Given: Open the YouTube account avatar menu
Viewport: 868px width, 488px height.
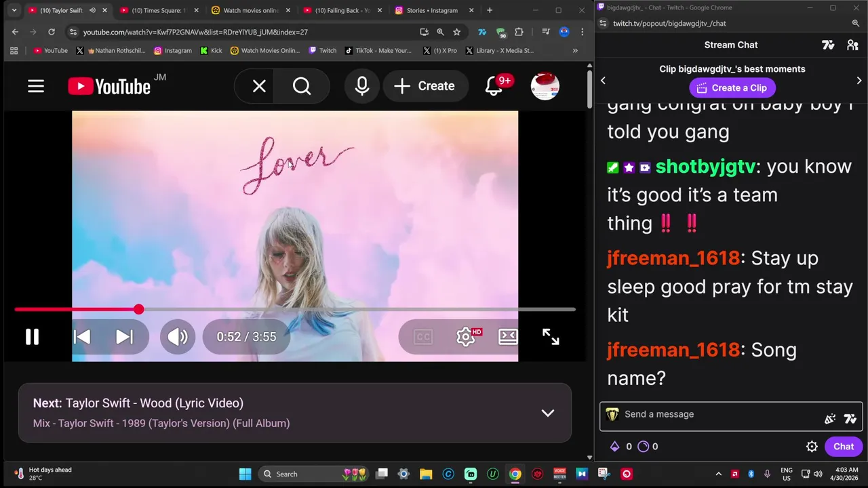Looking at the screenshot, I should point(545,86).
